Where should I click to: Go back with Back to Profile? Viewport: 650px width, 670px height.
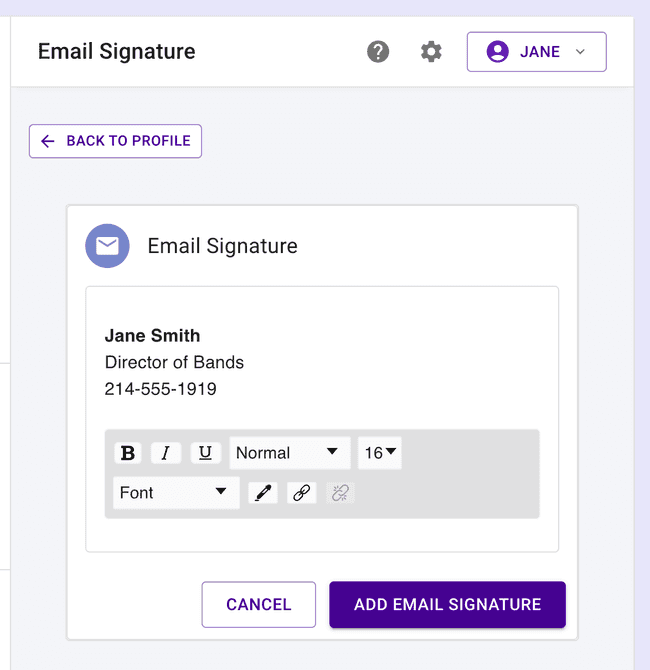pos(115,141)
